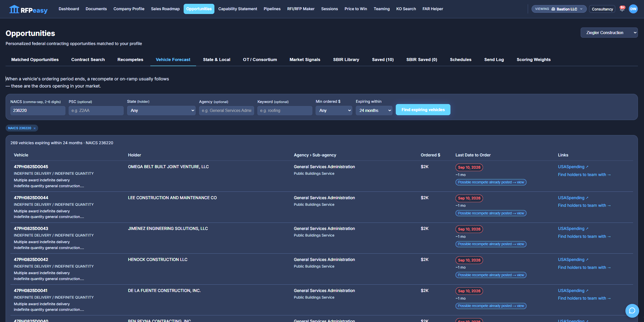Open the Schedules tab
The height and width of the screenshot is (322, 644).
pos(461,60)
